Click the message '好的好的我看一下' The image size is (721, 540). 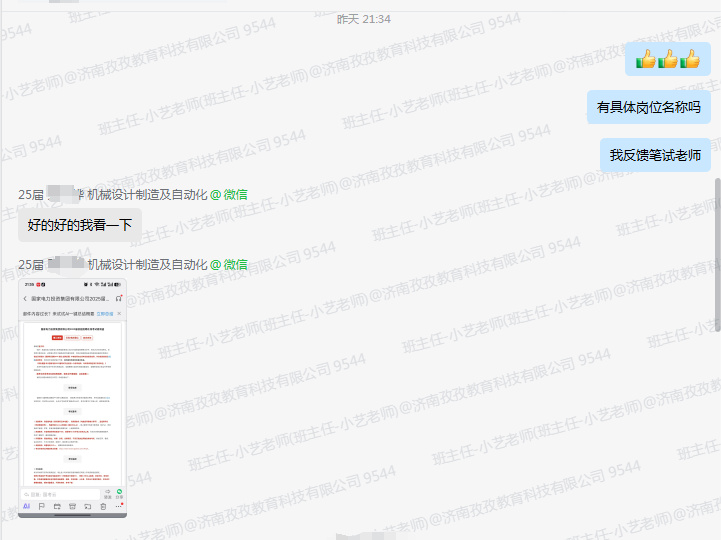pos(80,225)
